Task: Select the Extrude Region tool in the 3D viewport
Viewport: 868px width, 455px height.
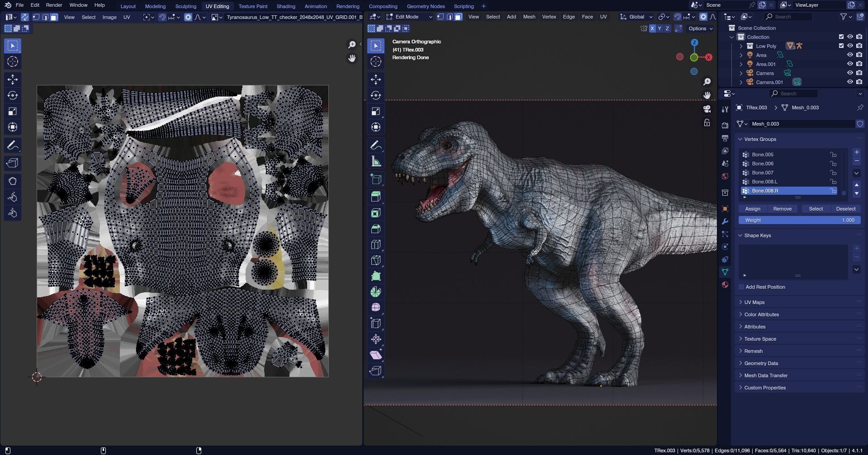Action: click(x=376, y=197)
